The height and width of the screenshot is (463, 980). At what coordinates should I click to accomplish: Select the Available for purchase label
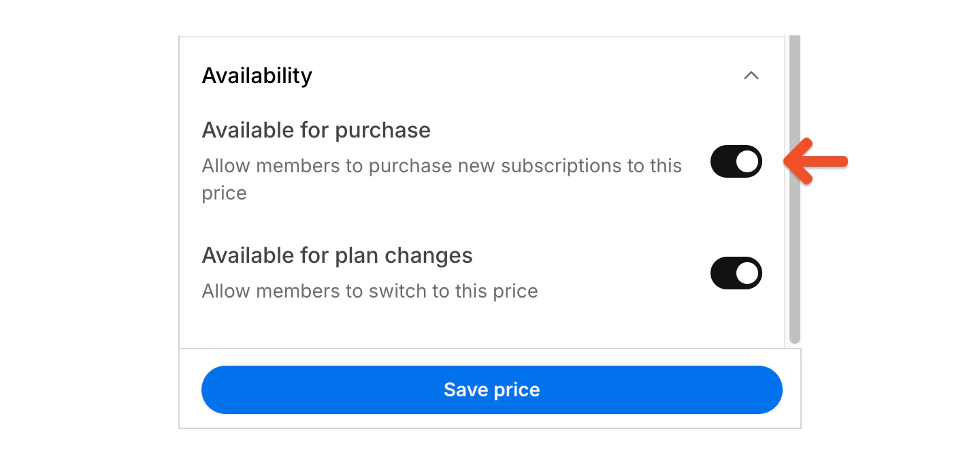(316, 130)
